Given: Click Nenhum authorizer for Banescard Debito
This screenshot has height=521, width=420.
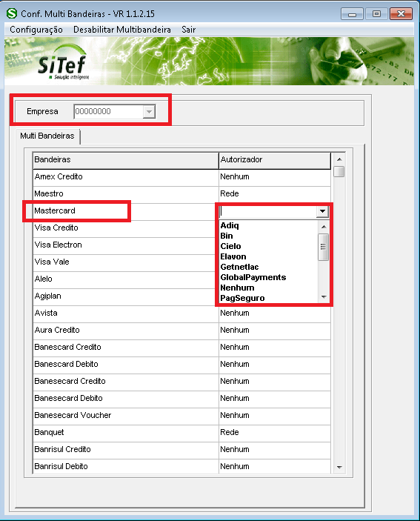Looking at the screenshot, I should pos(275,365).
